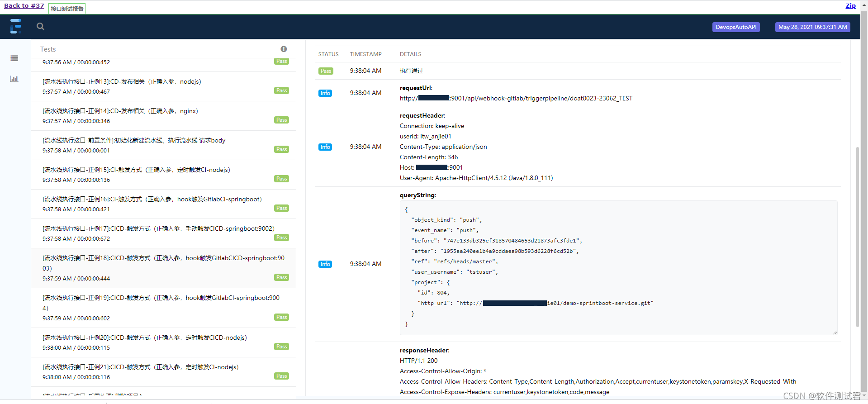Click the DETAILS column header
The image size is (868, 404).
pos(411,54)
